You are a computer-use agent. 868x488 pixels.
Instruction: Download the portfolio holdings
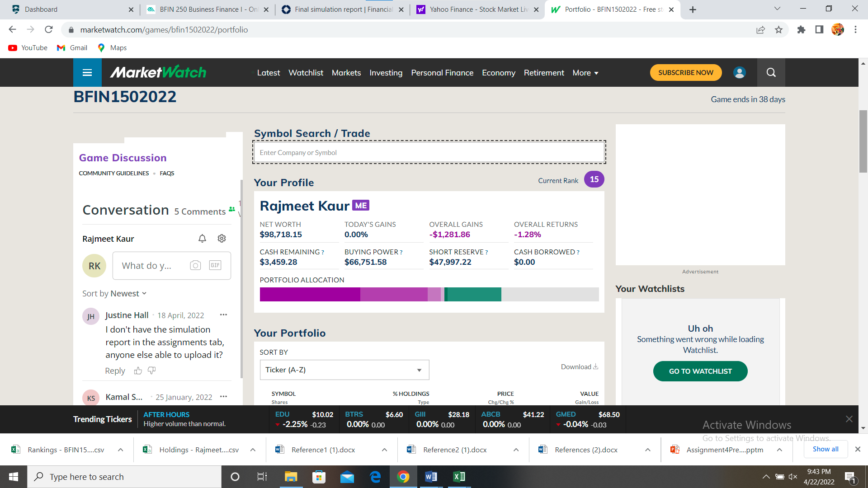tap(580, 367)
